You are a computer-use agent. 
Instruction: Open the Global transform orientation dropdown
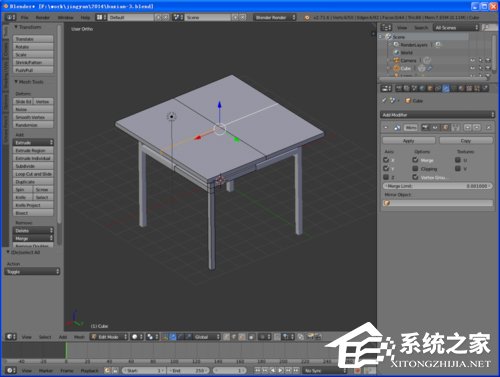(206, 337)
